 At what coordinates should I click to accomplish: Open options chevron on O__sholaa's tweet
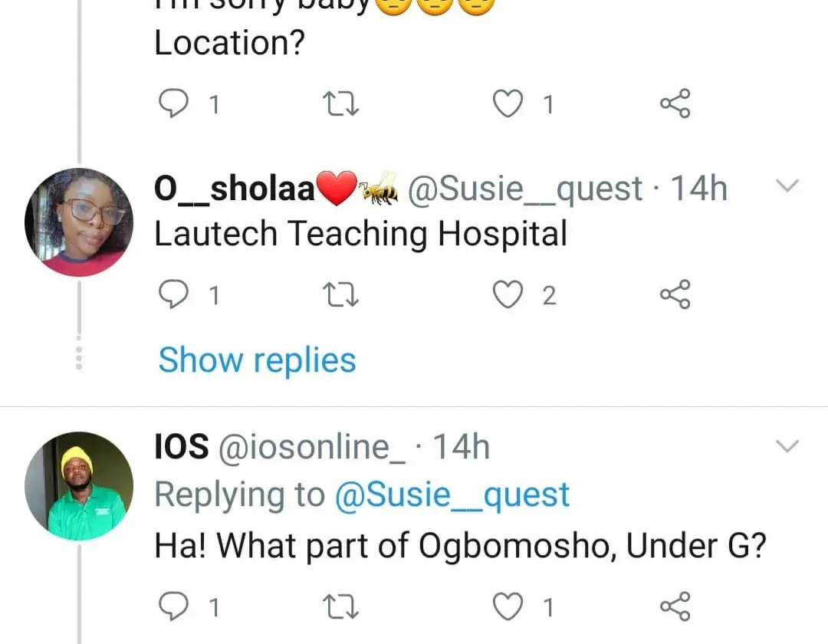pos(788,186)
